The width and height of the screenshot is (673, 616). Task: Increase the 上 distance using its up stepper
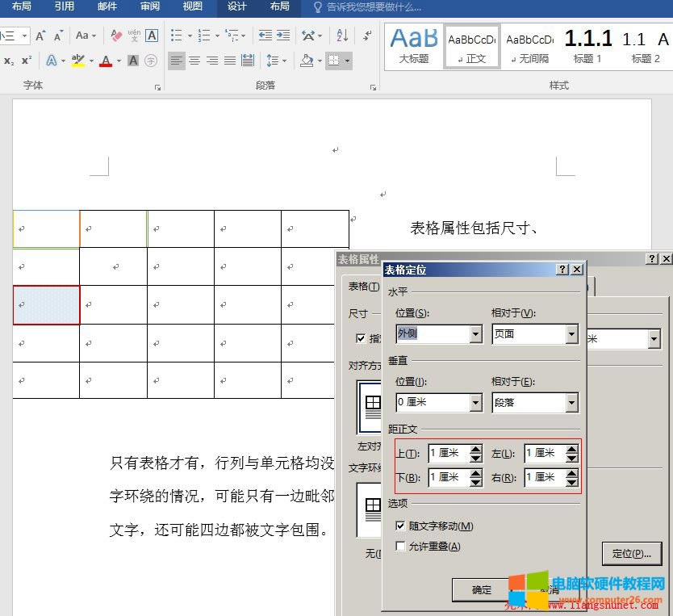click(477, 448)
